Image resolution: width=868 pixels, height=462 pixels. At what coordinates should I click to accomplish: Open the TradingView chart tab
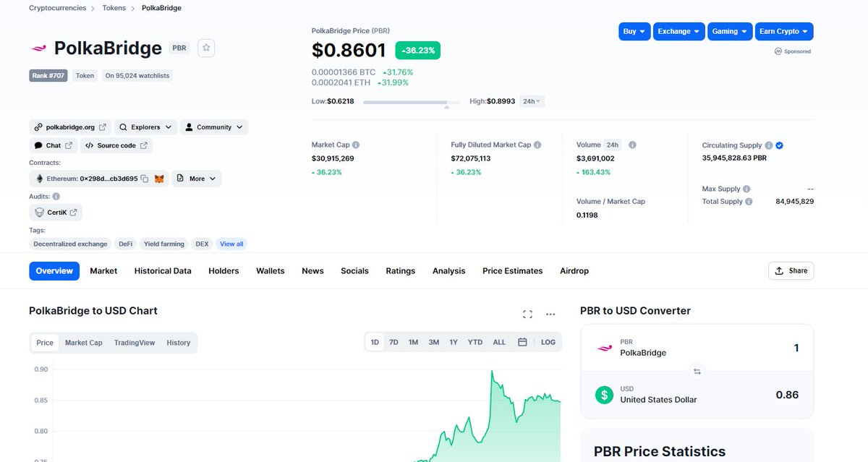(135, 342)
